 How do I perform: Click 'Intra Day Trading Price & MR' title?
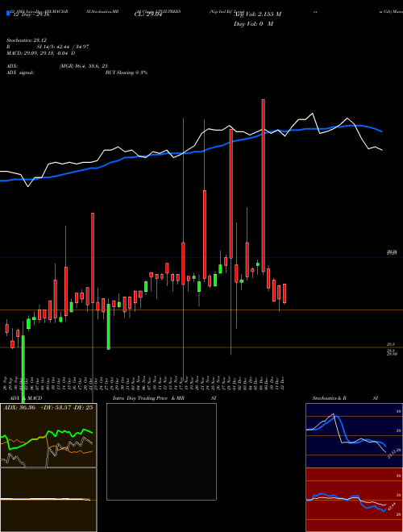148,398
